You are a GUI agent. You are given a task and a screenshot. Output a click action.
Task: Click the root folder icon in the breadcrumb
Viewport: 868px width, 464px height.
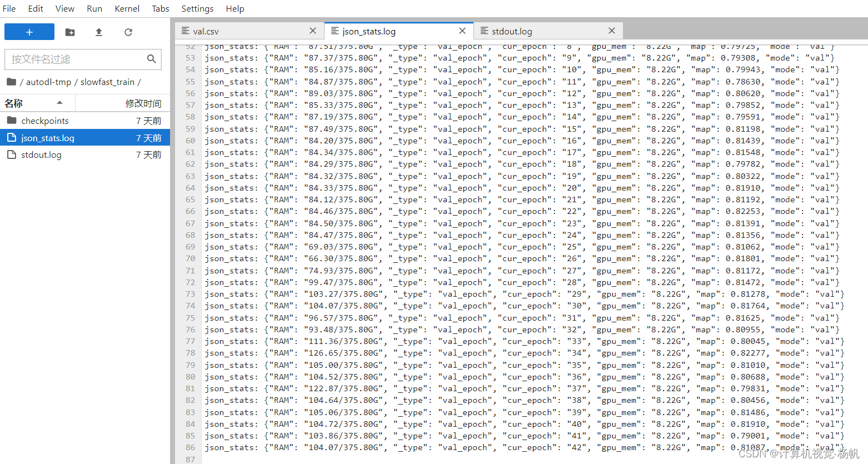point(11,82)
